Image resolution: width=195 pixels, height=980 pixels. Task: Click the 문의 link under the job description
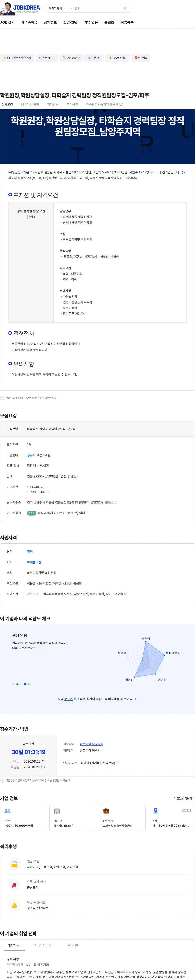[x=44, y=398]
